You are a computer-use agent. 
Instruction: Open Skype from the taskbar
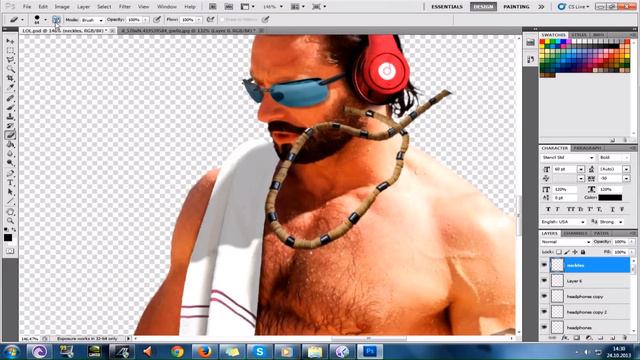click(x=259, y=351)
